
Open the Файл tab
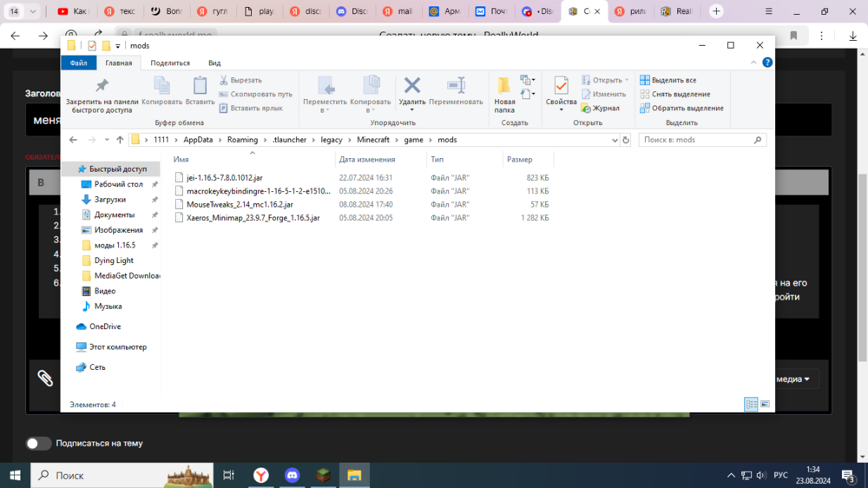pos(79,63)
